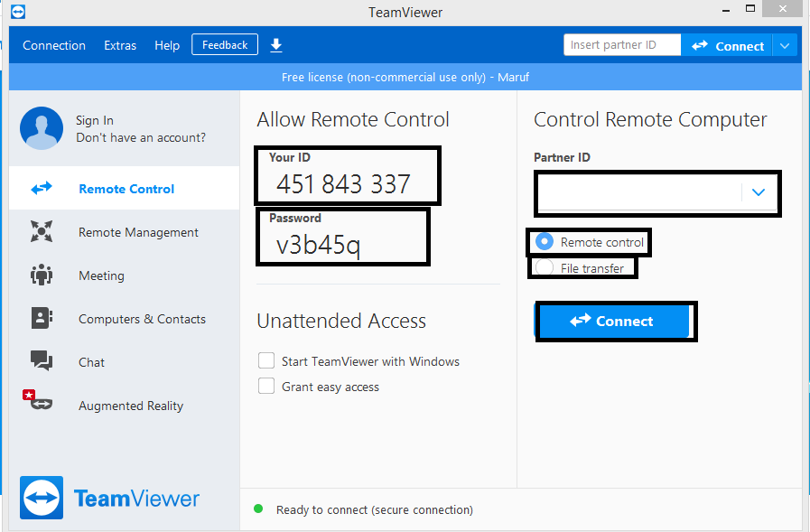Select the Remote control radio button
The height and width of the screenshot is (532, 810).
[x=545, y=242]
